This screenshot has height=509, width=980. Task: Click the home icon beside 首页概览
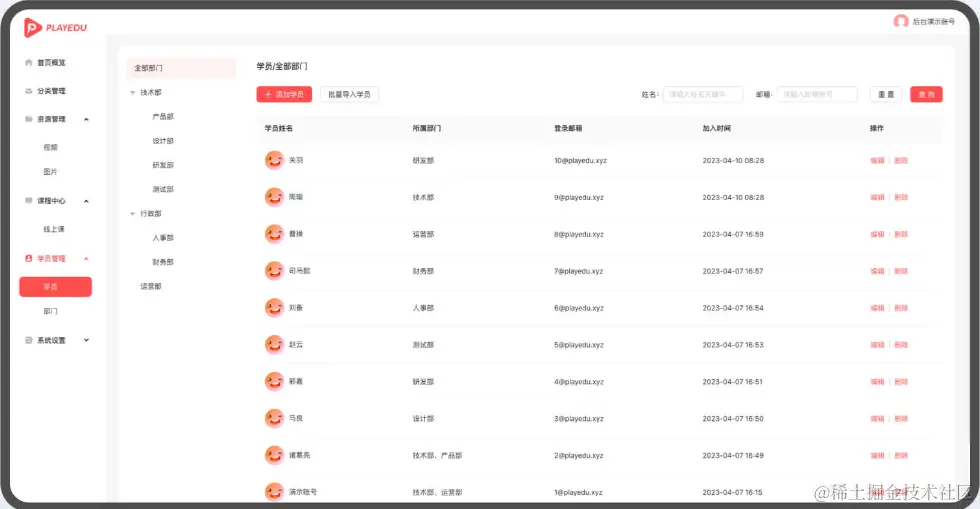click(29, 63)
